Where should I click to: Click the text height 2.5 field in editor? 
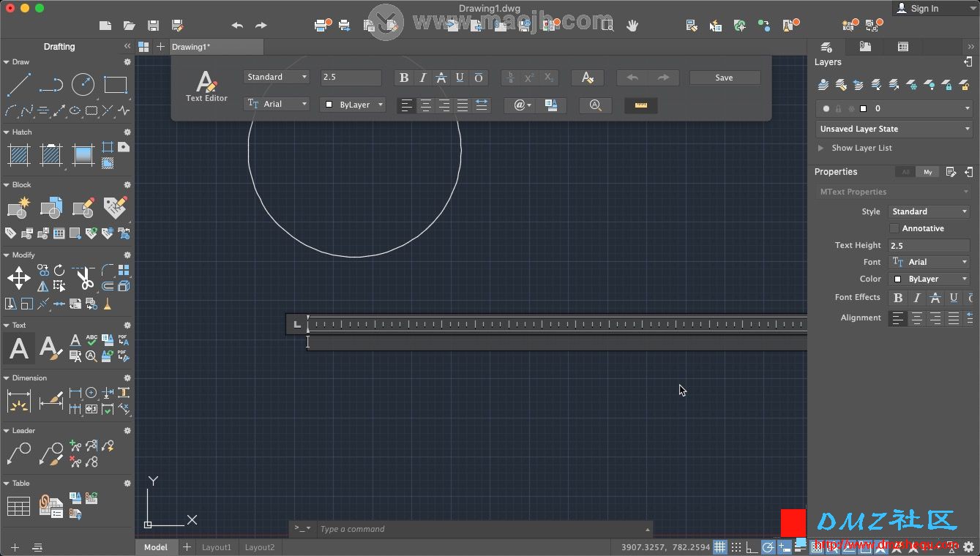coord(351,77)
